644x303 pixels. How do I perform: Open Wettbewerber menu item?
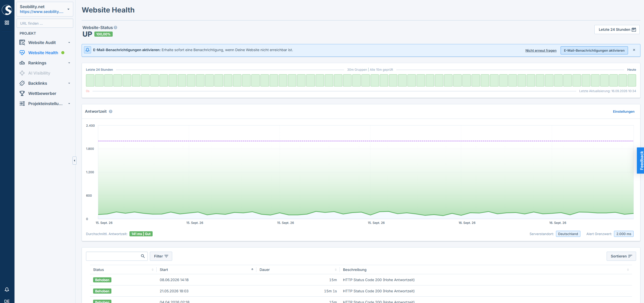point(42,93)
